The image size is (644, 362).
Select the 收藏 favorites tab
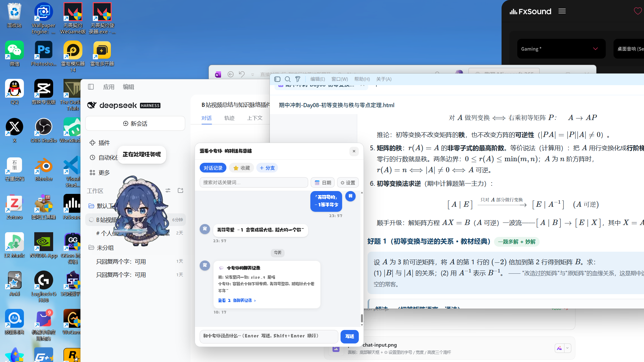click(x=241, y=168)
